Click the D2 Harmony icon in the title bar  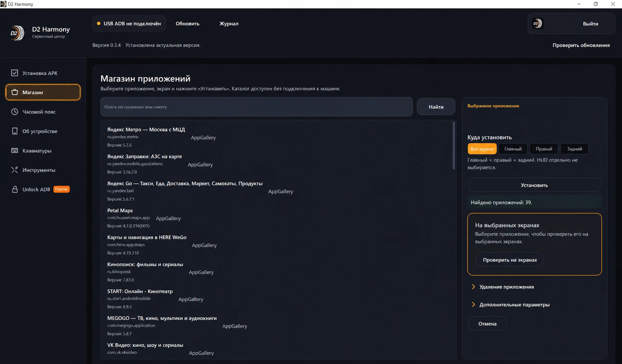(3, 4)
